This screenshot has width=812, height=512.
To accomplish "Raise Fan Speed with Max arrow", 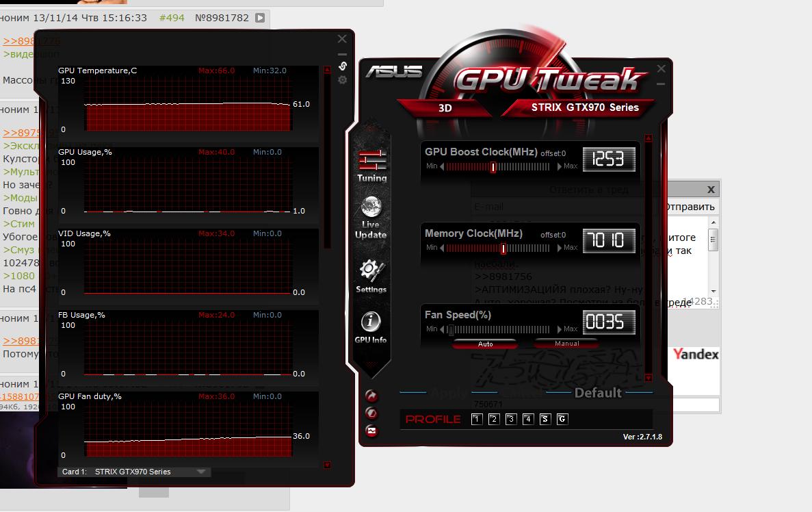I will point(560,329).
